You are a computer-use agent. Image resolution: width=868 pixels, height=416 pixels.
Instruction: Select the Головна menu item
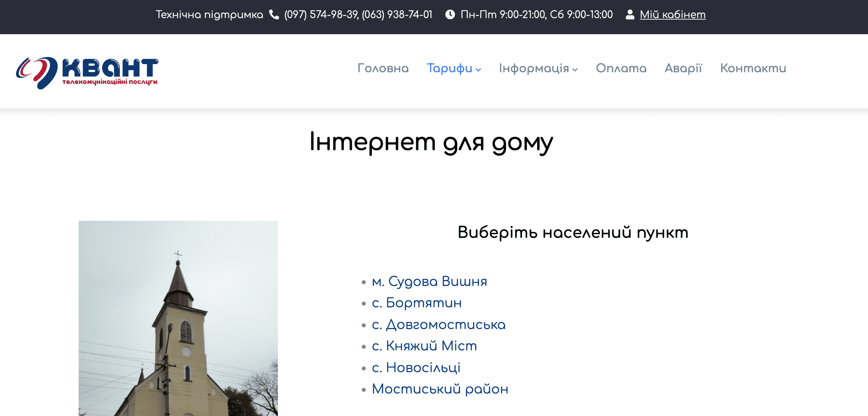tap(383, 68)
